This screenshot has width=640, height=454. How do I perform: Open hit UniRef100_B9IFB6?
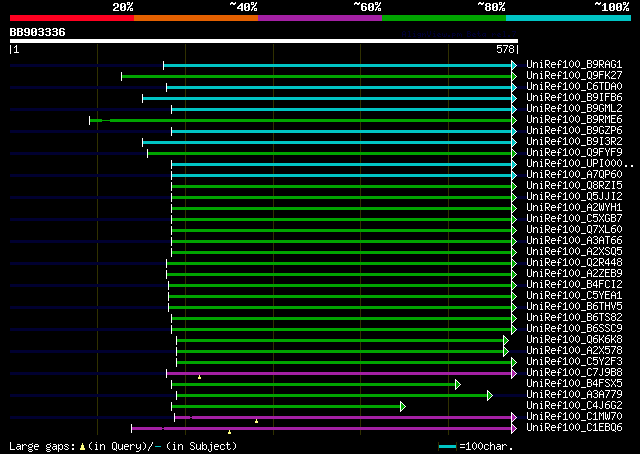[574, 98]
